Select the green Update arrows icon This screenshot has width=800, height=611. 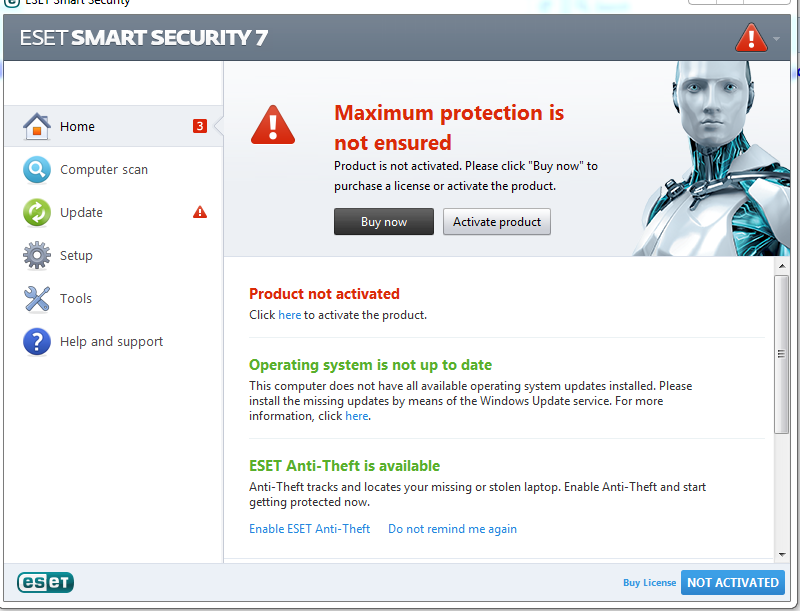(37, 212)
